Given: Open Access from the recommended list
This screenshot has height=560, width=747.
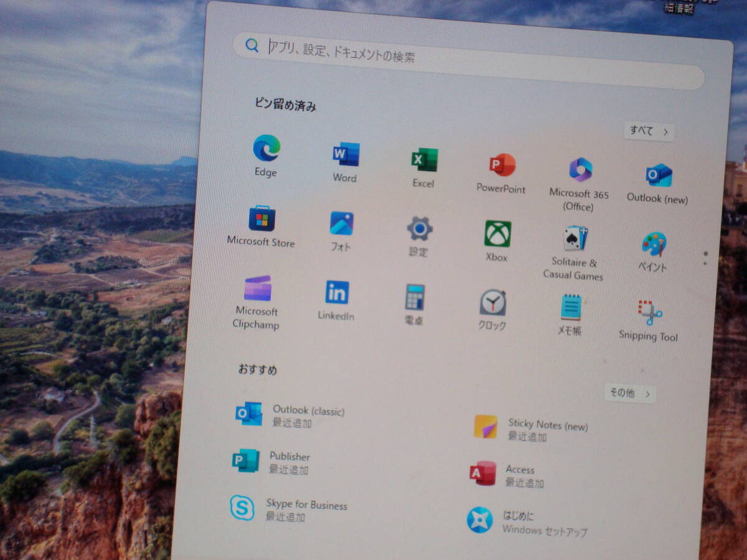Looking at the screenshot, I should (x=482, y=474).
